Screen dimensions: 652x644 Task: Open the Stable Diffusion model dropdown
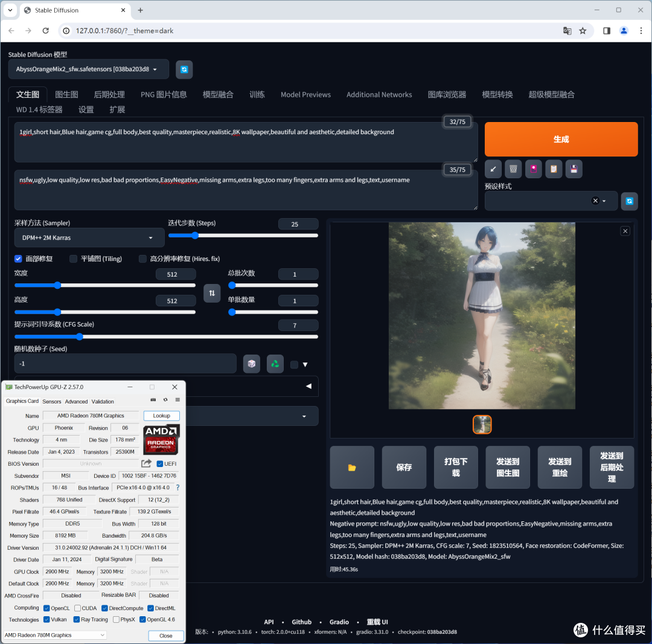(89, 69)
